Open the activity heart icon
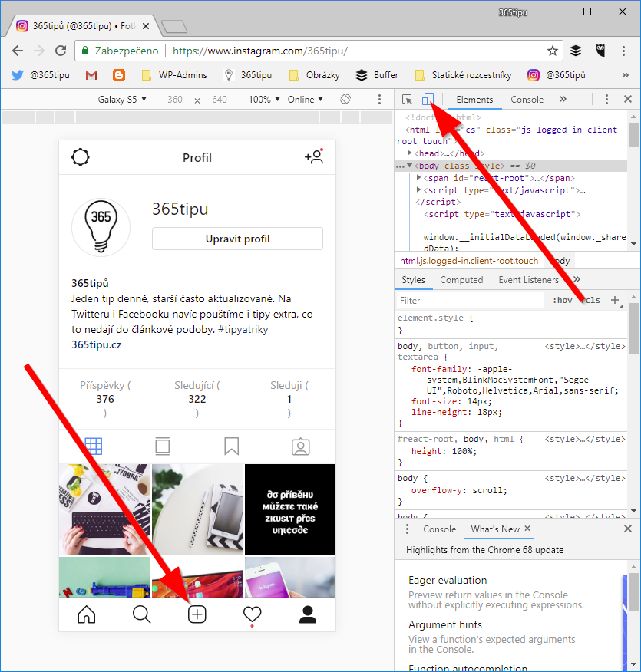Screen dimensions: 641x672 tap(252, 614)
